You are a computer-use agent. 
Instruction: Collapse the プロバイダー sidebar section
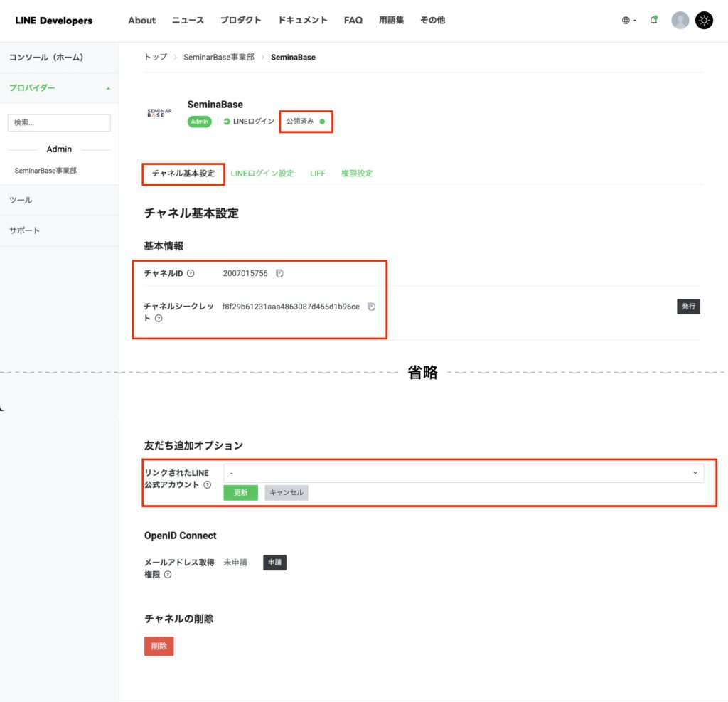click(x=108, y=88)
